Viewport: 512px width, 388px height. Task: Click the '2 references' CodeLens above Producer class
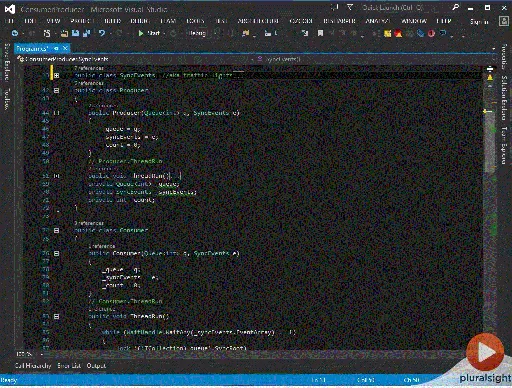[89, 83]
